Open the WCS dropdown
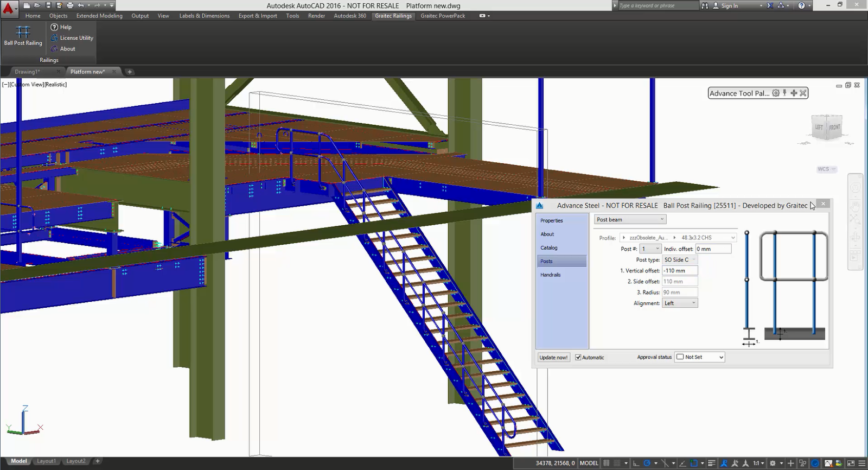 click(827, 169)
